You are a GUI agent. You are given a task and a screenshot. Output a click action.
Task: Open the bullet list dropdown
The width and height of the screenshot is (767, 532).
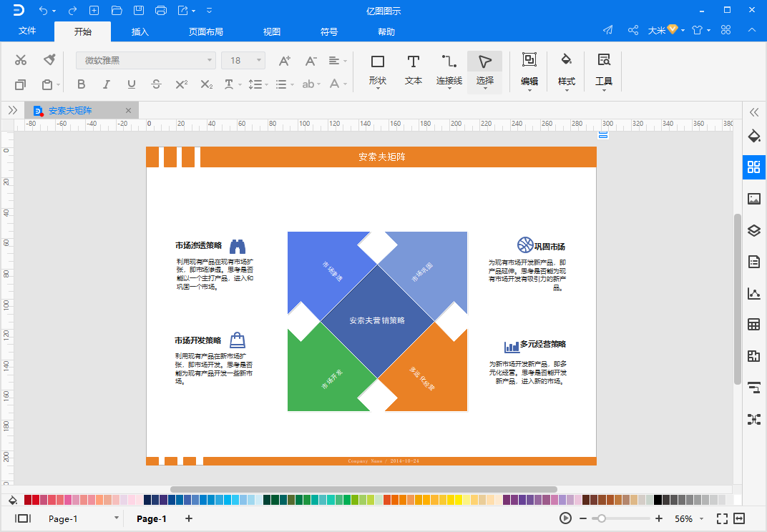coord(284,84)
